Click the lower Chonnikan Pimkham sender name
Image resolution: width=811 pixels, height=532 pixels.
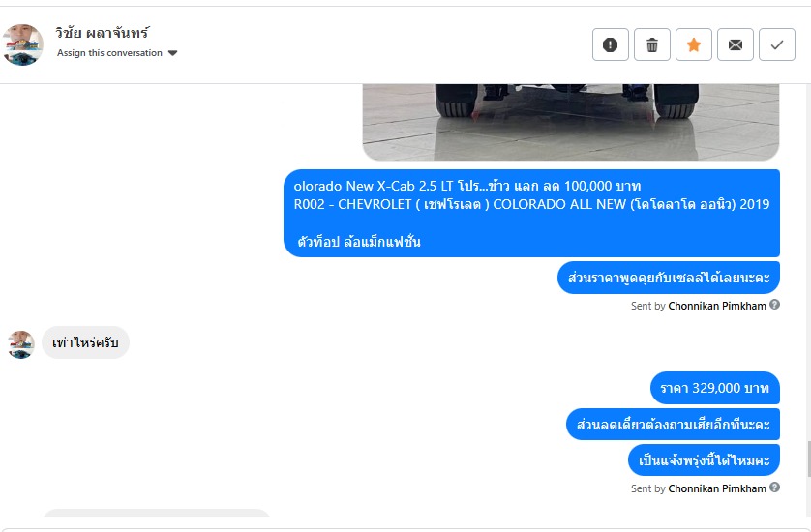coord(717,488)
